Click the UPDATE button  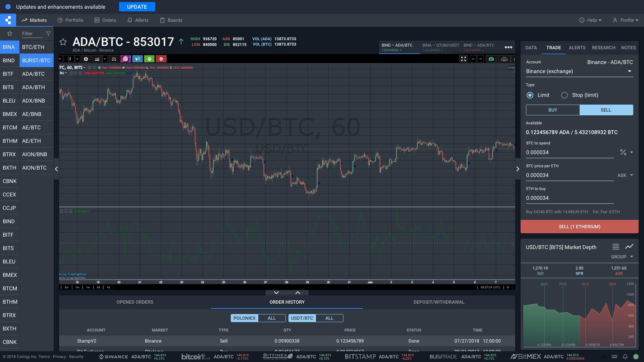[x=137, y=7]
